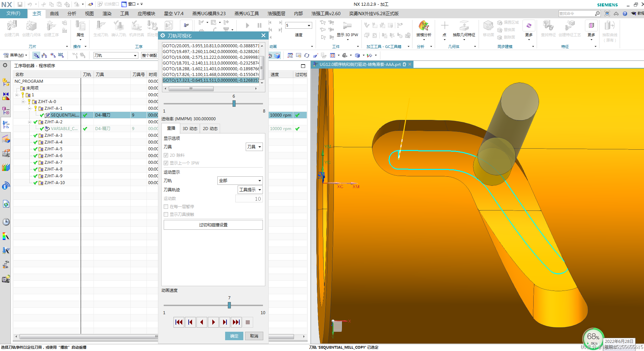Image resolution: width=644 pixels, height=351 pixels.
Task: Open the History clock sidebar icon
Action: 6,222
